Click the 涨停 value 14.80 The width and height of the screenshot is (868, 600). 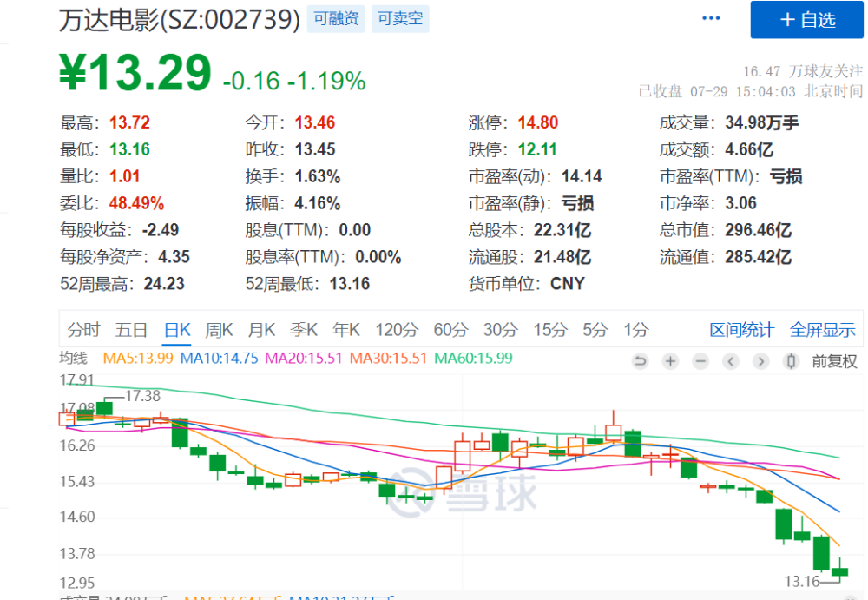pyautogui.click(x=538, y=122)
